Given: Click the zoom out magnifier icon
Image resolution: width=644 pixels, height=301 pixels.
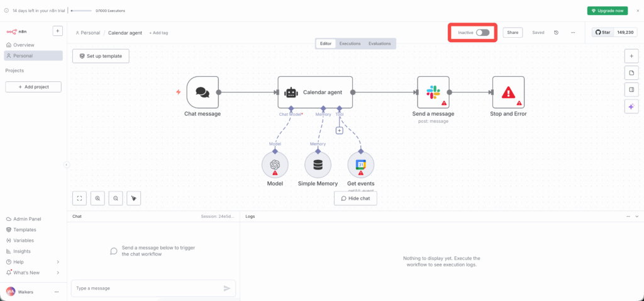Looking at the screenshot, I should coord(116,198).
